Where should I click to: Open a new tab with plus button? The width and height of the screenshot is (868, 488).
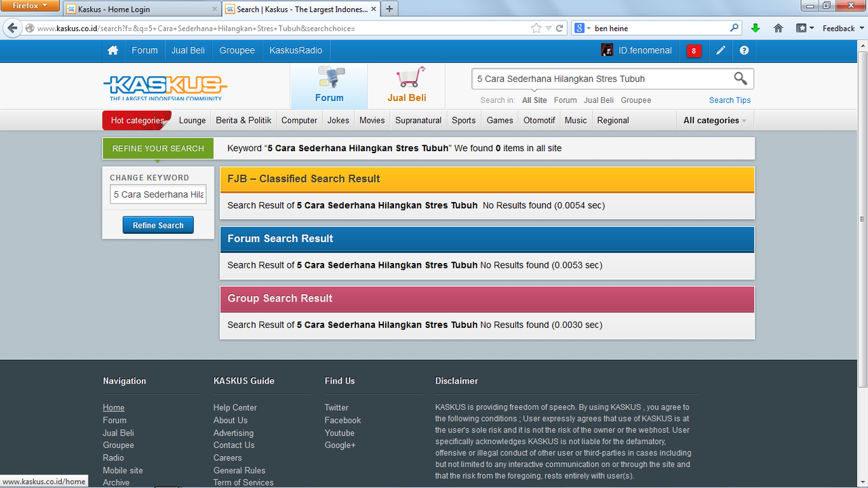(x=389, y=9)
